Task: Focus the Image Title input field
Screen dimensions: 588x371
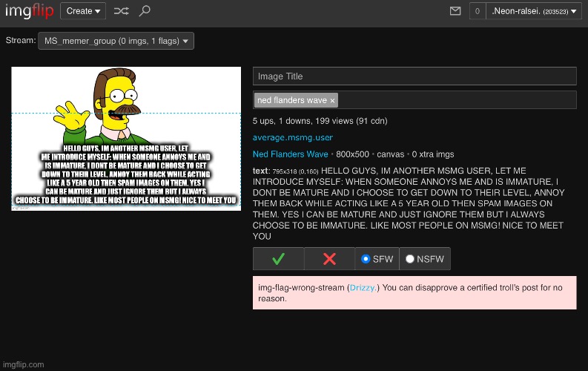Action: pyautogui.click(x=414, y=76)
